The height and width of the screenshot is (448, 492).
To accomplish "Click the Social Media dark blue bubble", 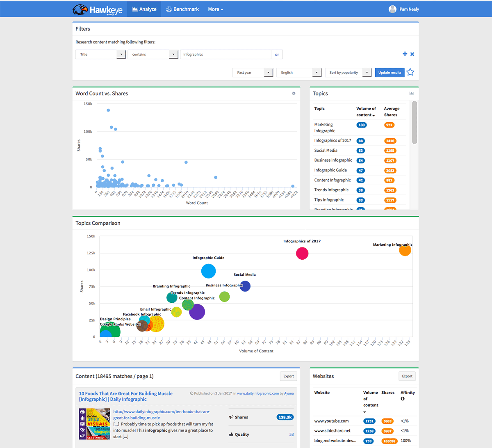I will 245,286.
